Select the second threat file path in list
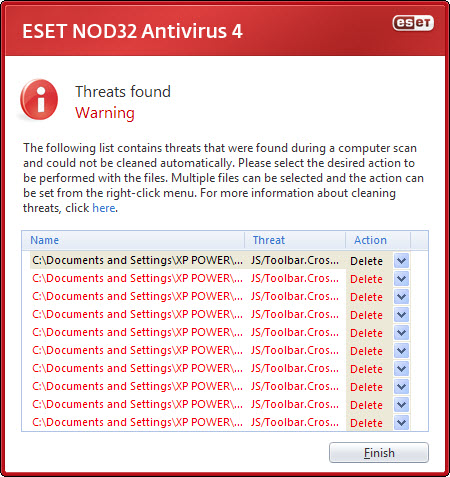 [137, 278]
